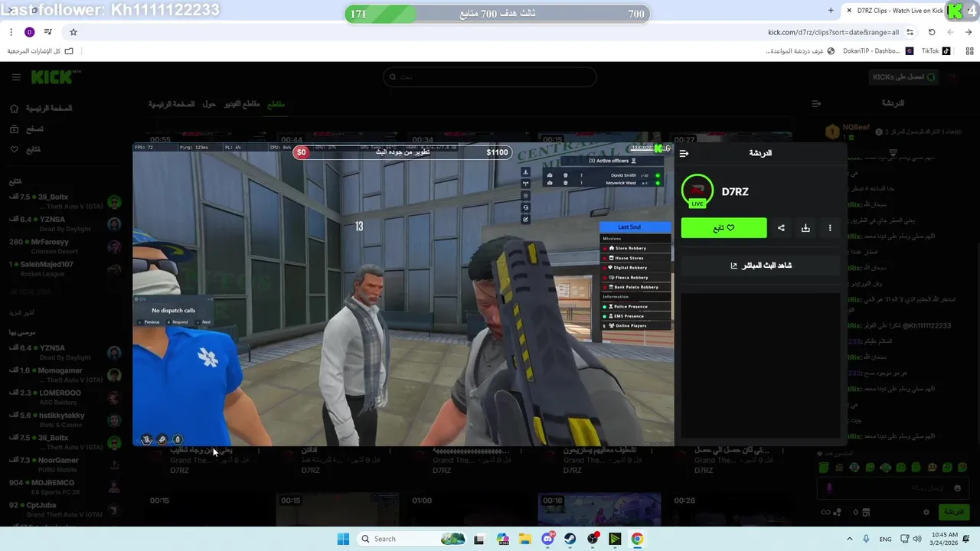980x551 pixels.
Task: Open the Chrome three-dot menu
Action: (x=11, y=32)
